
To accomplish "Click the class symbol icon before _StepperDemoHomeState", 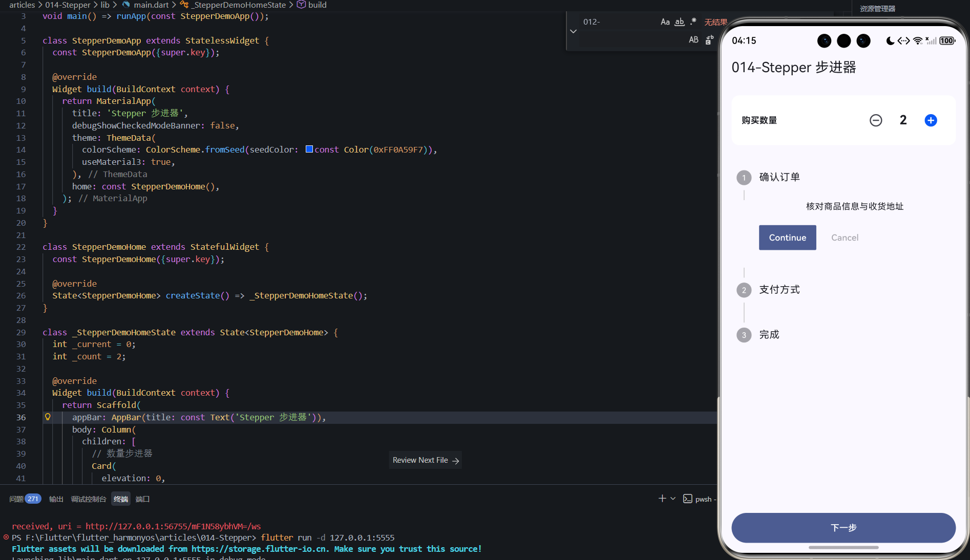I will tap(184, 5).
